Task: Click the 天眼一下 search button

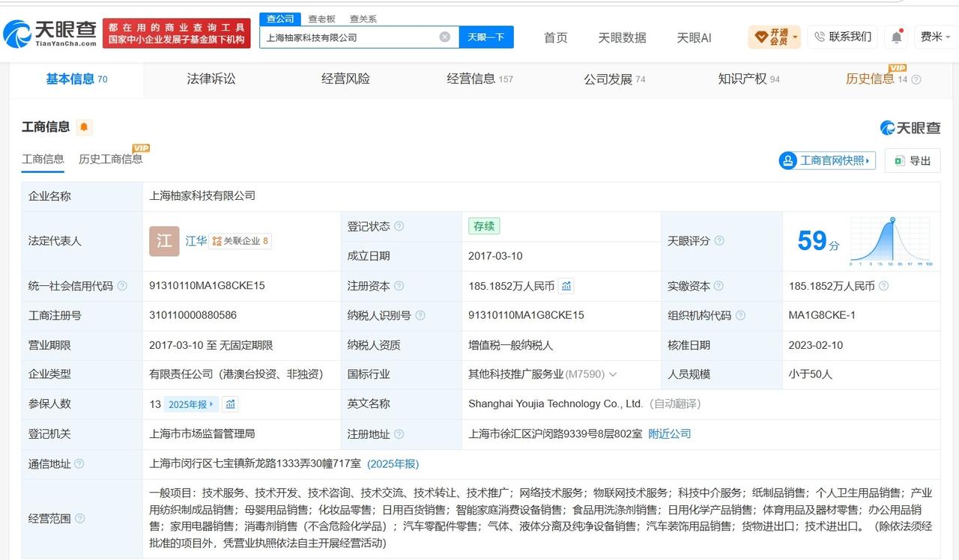Action: point(486,37)
